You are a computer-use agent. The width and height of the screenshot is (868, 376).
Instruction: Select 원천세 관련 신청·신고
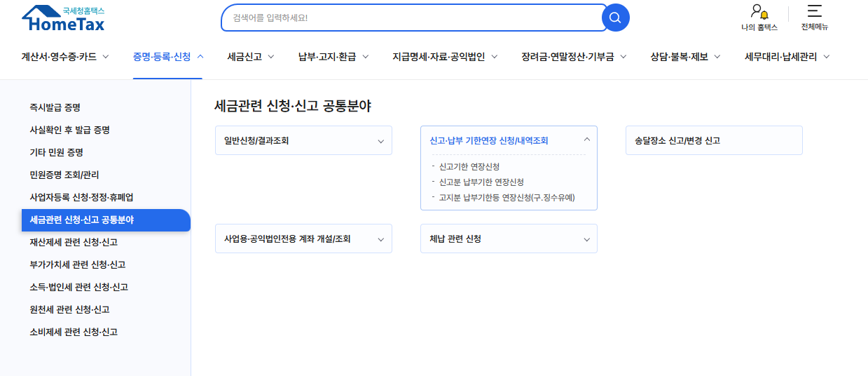tap(69, 309)
